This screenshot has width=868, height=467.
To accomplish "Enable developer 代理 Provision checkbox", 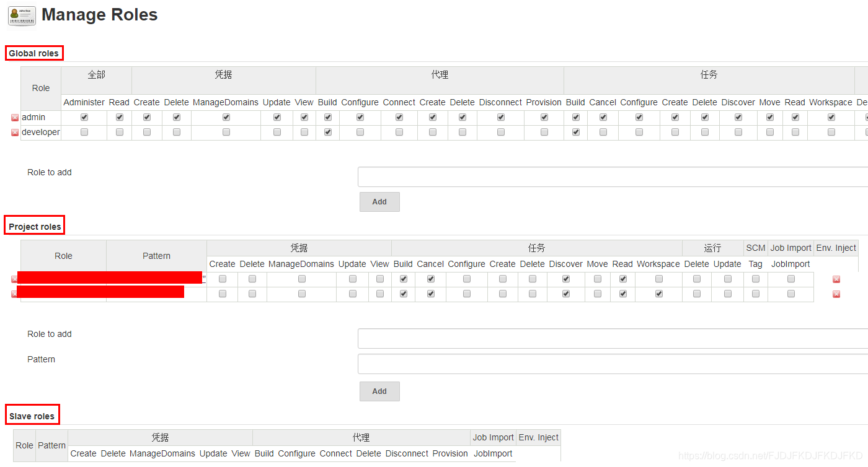I will (x=544, y=132).
